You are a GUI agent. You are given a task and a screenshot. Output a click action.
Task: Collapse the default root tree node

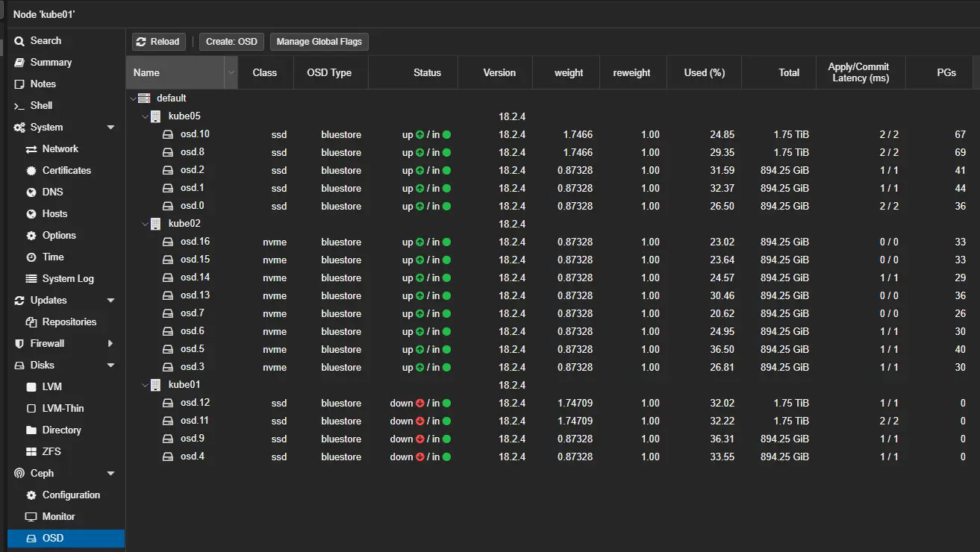pos(134,98)
